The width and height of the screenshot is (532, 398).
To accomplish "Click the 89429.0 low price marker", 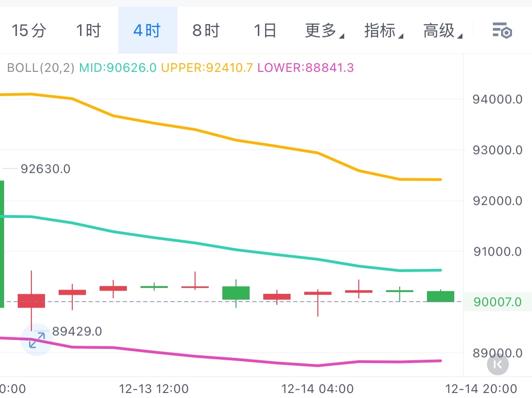I will tap(77, 332).
